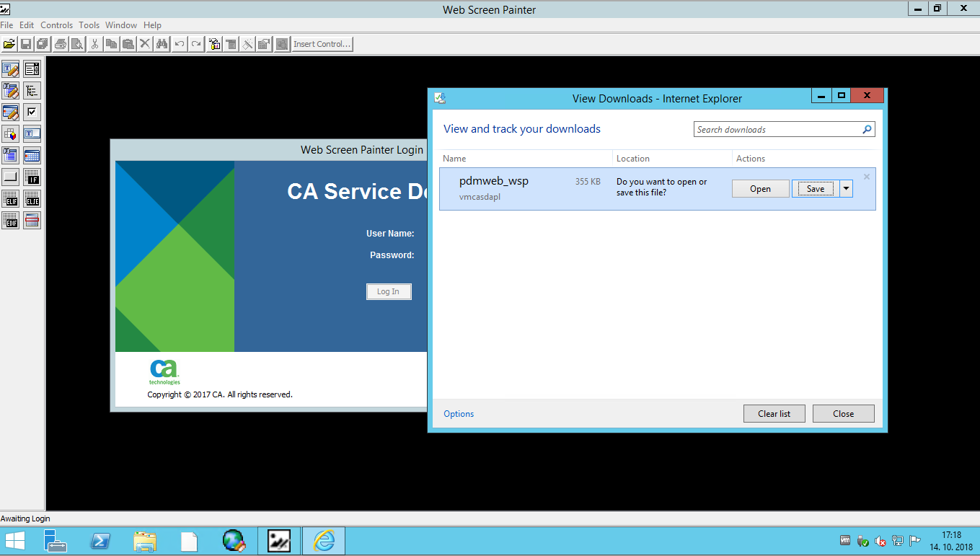
Task: Click the Undo arrow toolbar icon
Action: tap(180, 44)
